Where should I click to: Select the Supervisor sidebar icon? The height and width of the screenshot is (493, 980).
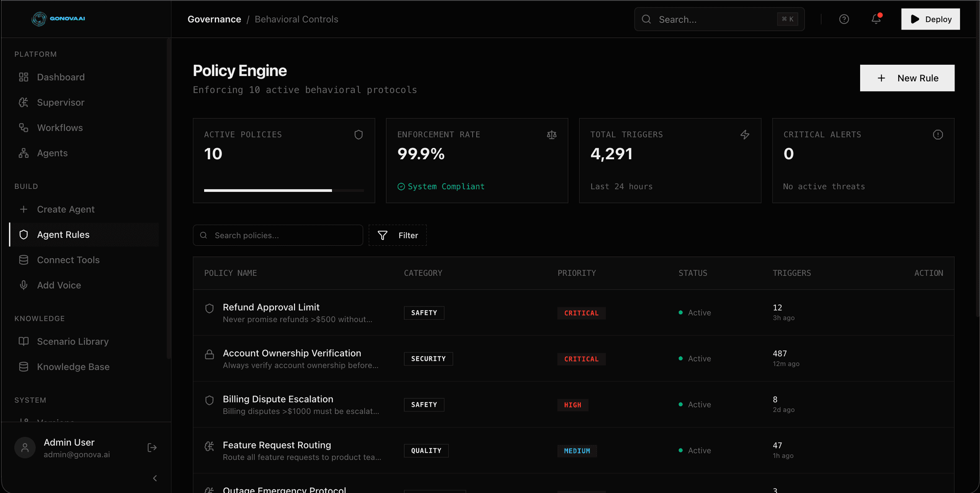tap(23, 102)
